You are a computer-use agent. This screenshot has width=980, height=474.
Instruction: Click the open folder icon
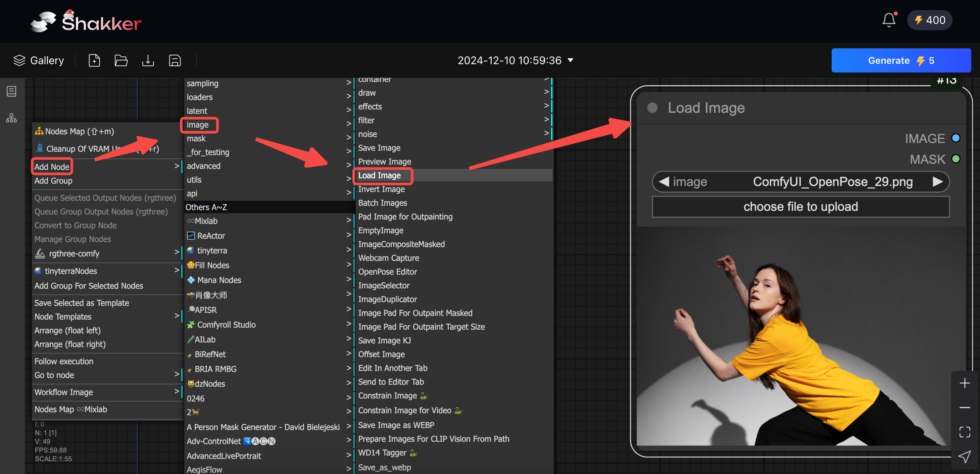coord(121,60)
